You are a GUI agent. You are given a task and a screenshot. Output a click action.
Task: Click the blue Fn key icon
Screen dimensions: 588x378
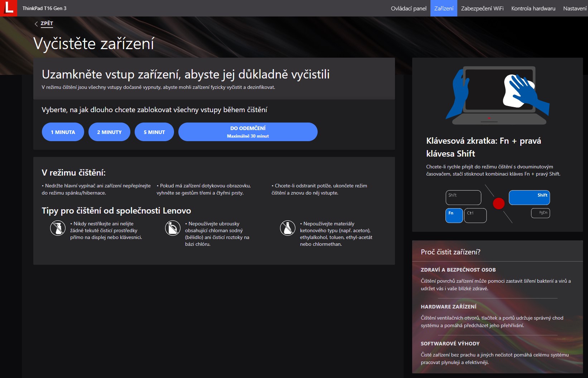click(x=454, y=215)
